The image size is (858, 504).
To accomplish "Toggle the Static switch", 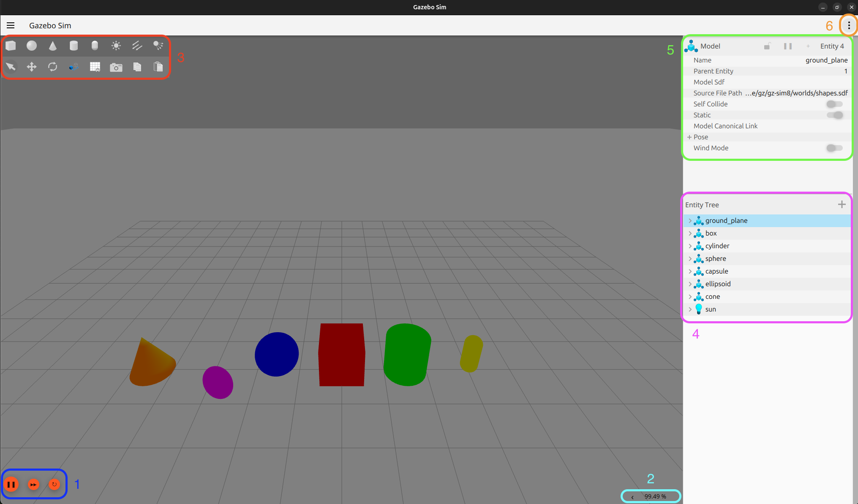I will tap(834, 115).
